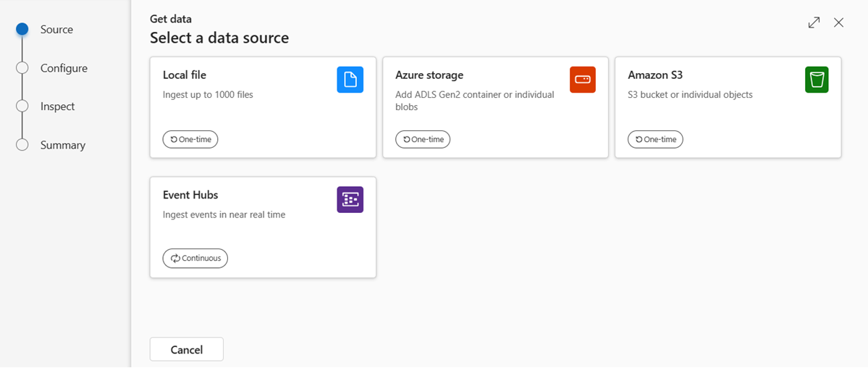Choose One-time badge on Azure storage

pos(423,140)
